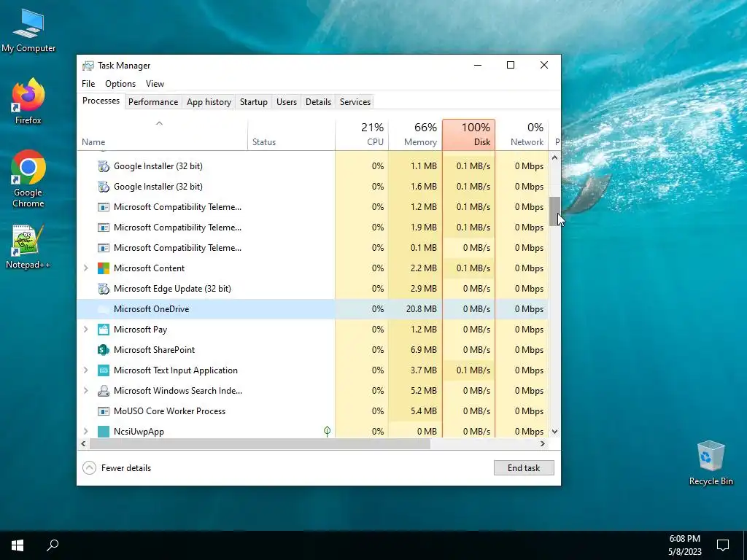Expand Microsoft Windows Search Indexer group
Image resolution: width=747 pixels, height=560 pixels.
[86, 391]
